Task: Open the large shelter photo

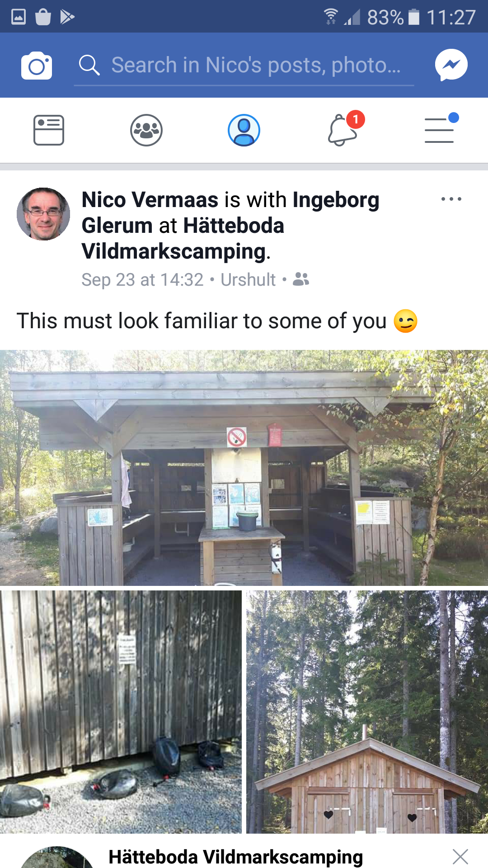Action: (244, 468)
